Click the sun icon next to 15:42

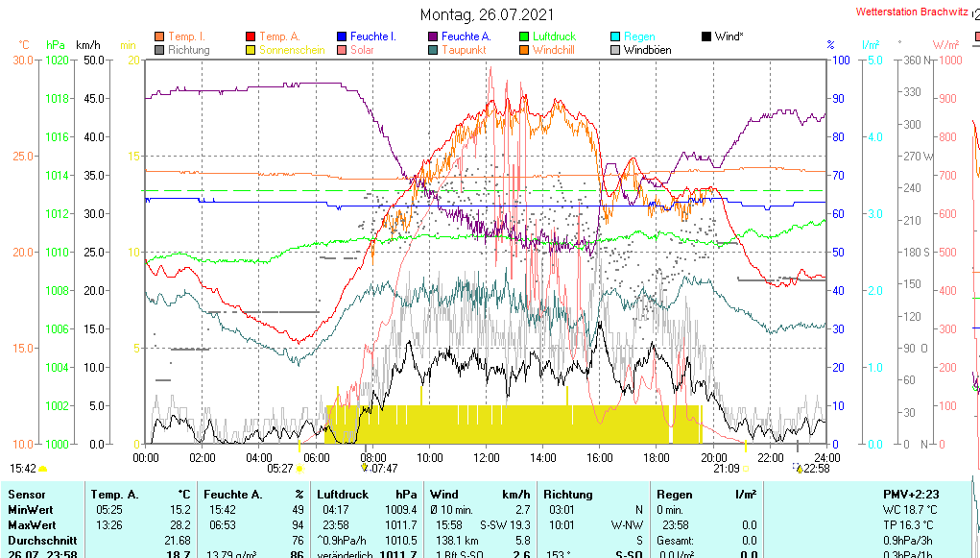(x=43, y=469)
